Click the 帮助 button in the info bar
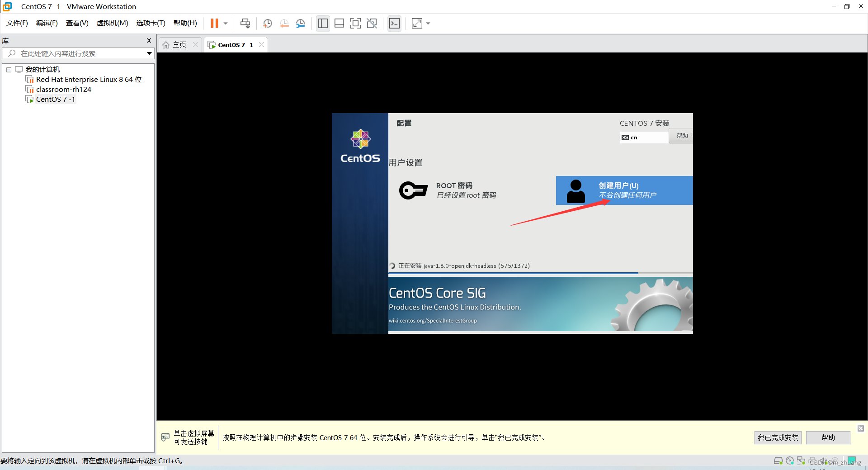 coord(829,437)
